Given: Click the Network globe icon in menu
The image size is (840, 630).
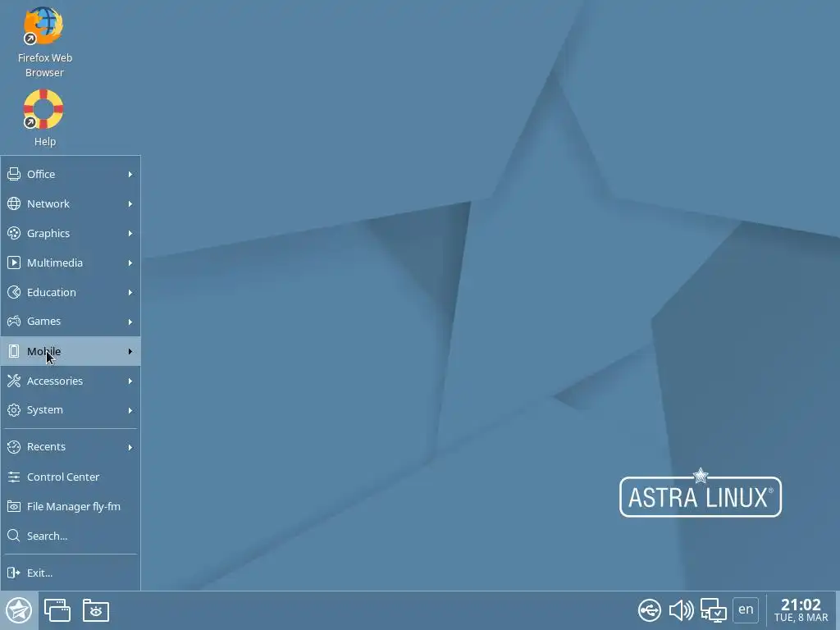Looking at the screenshot, I should click(14, 203).
